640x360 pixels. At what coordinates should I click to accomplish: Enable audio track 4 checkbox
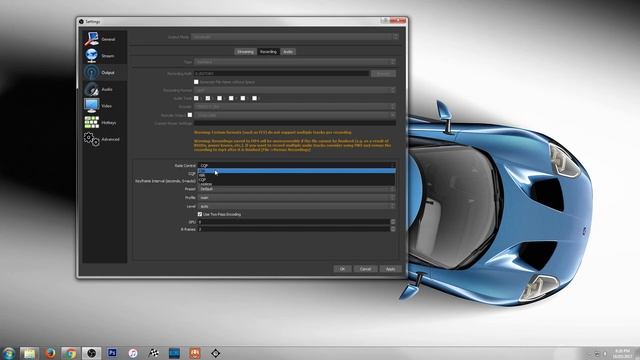pos(231,98)
